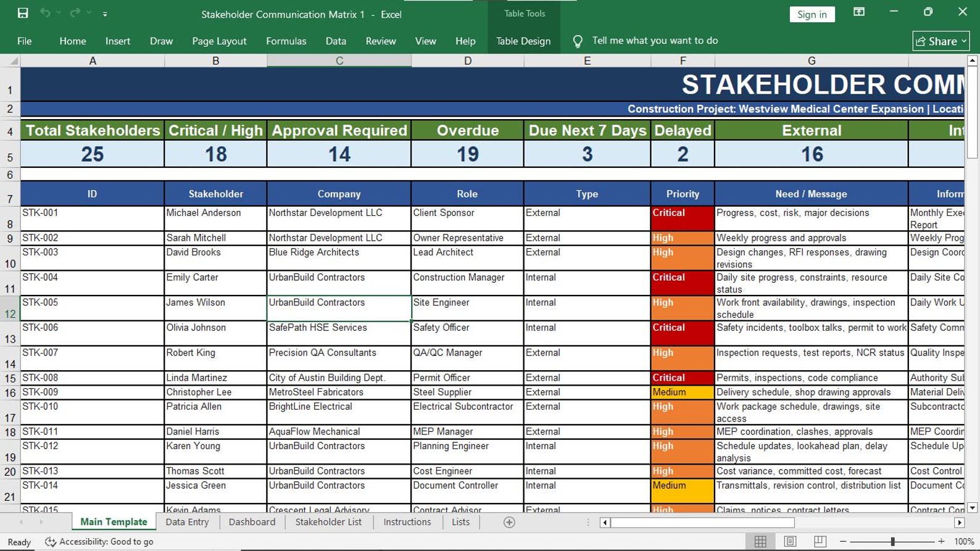Click the Undo arrow icon
The height and width of the screenshot is (551, 980).
[45, 13]
